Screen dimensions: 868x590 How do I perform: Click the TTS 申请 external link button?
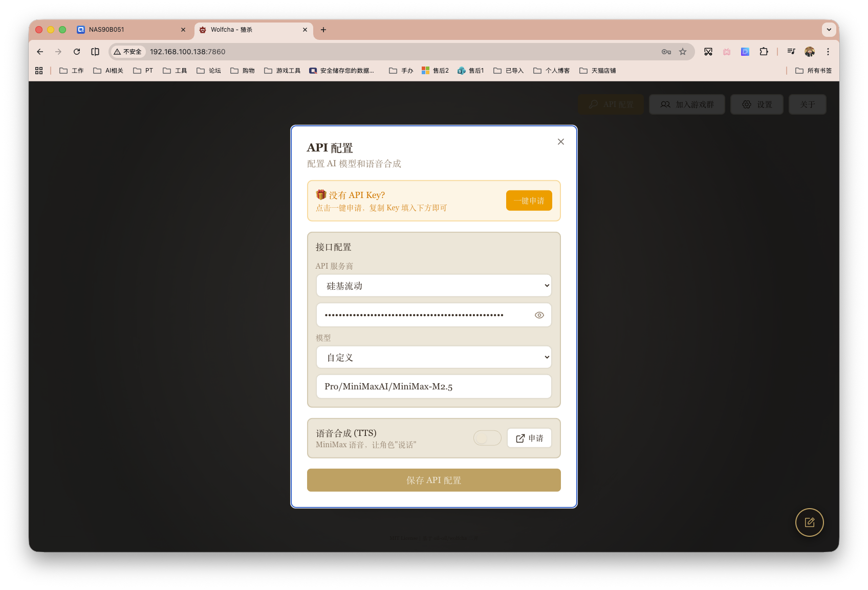(x=529, y=438)
